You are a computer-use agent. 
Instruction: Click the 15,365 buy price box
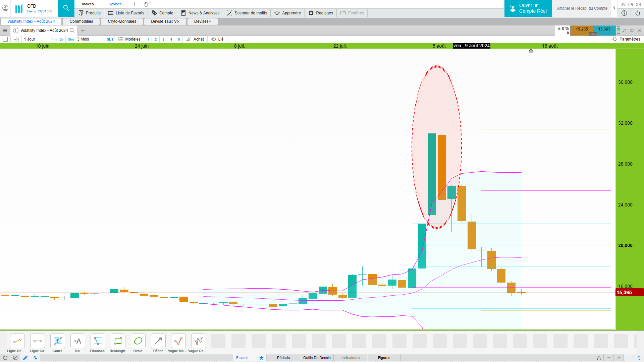tap(604, 29)
